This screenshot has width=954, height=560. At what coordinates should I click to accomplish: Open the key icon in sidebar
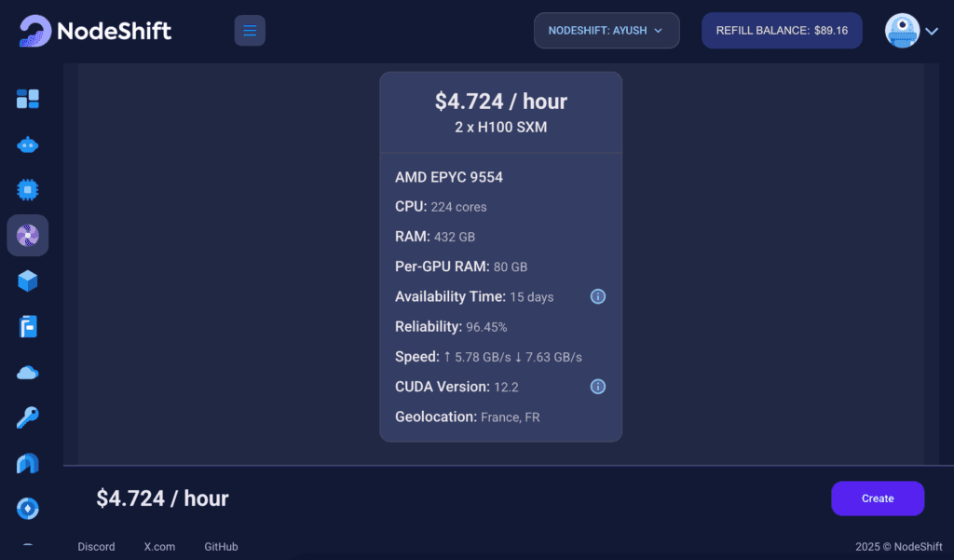[x=27, y=417]
